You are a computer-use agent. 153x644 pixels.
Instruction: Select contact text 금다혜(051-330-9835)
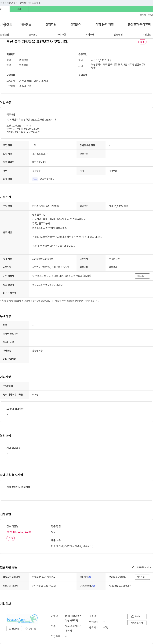pyautogui.click(x=44, y=586)
